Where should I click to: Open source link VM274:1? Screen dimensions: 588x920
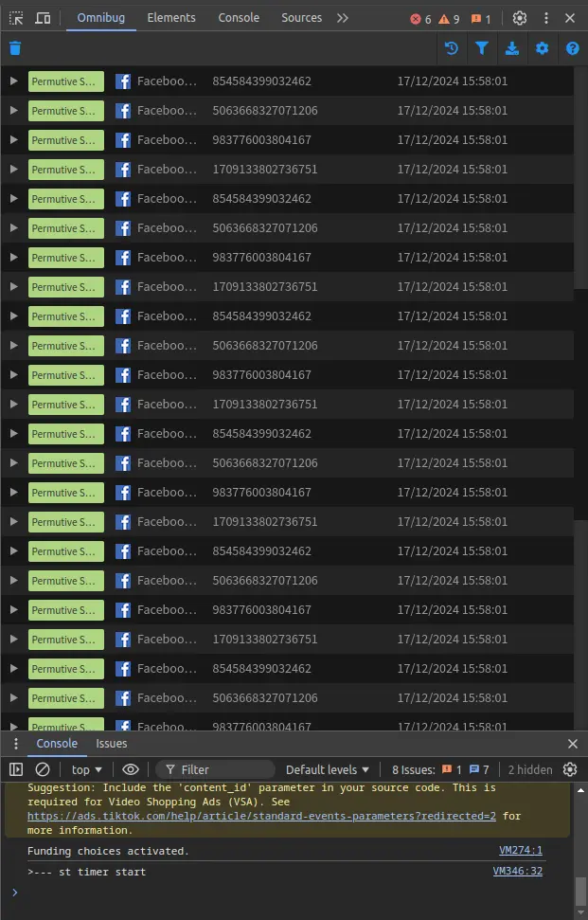click(521, 851)
